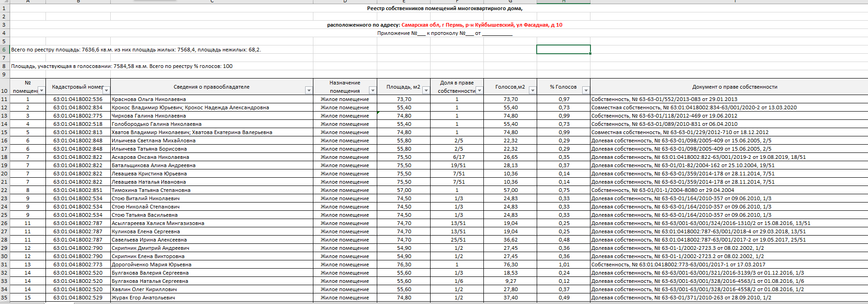
Task: Select column H header
Action: click(563, 2)
